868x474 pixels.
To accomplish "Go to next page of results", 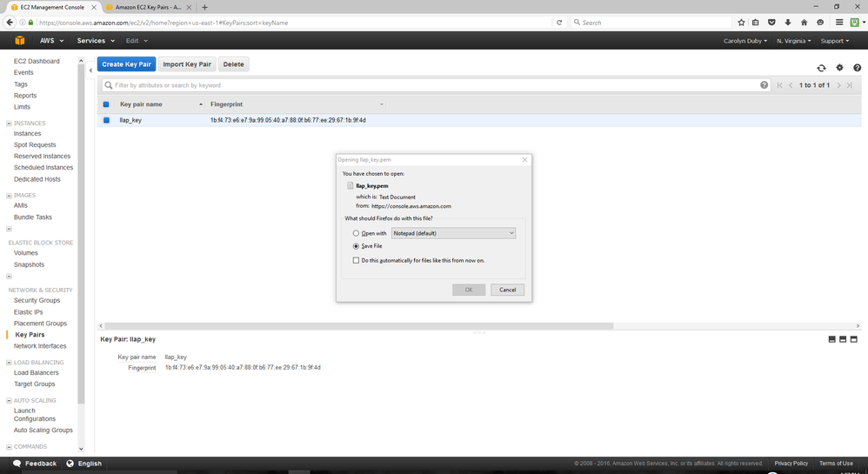I will pos(838,85).
